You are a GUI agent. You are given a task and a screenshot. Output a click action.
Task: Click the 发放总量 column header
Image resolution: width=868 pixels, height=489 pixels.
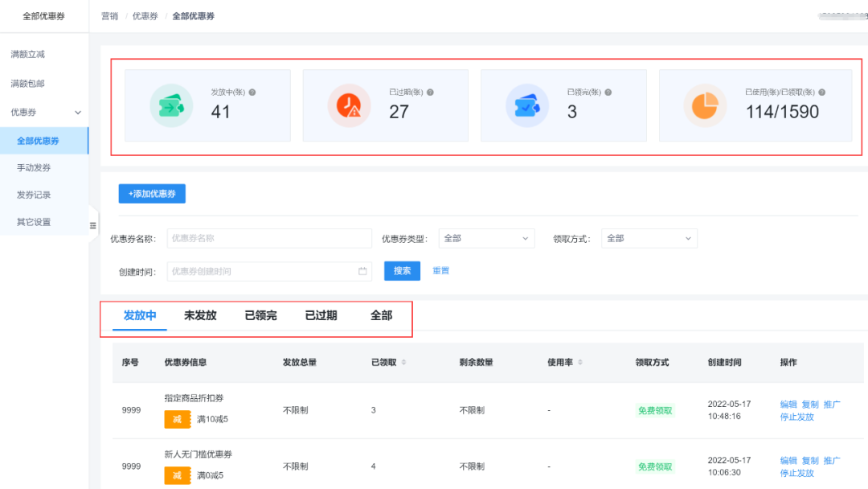point(300,362)
